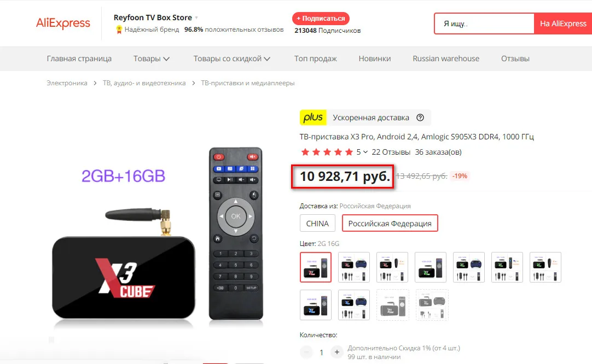Click the Я ищу search input field

click(484, 24)
